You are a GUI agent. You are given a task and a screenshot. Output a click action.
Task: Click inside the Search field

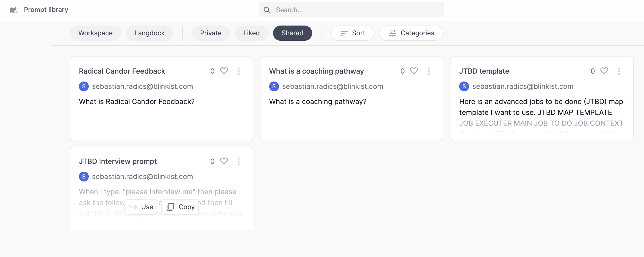tap(327, 10)
